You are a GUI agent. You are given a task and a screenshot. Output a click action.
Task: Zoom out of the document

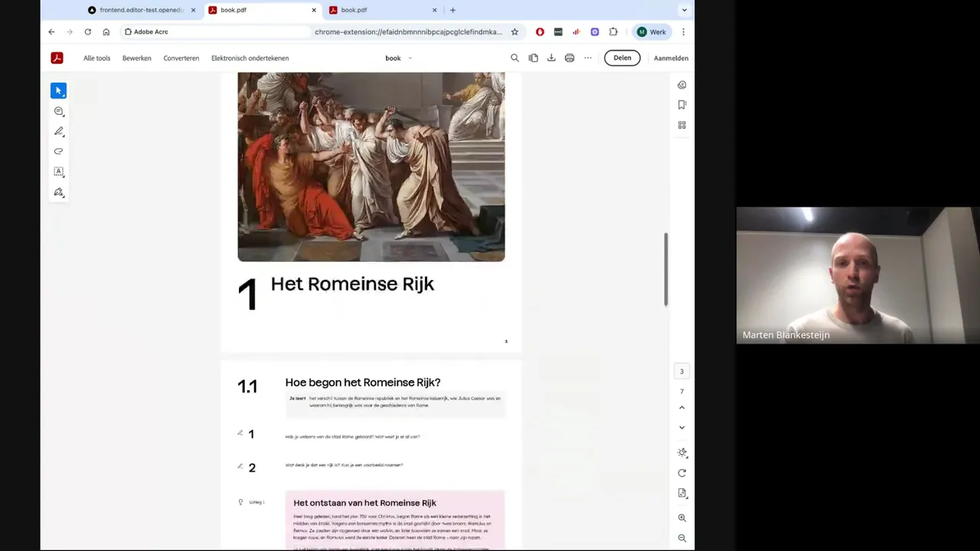point(681,538)
